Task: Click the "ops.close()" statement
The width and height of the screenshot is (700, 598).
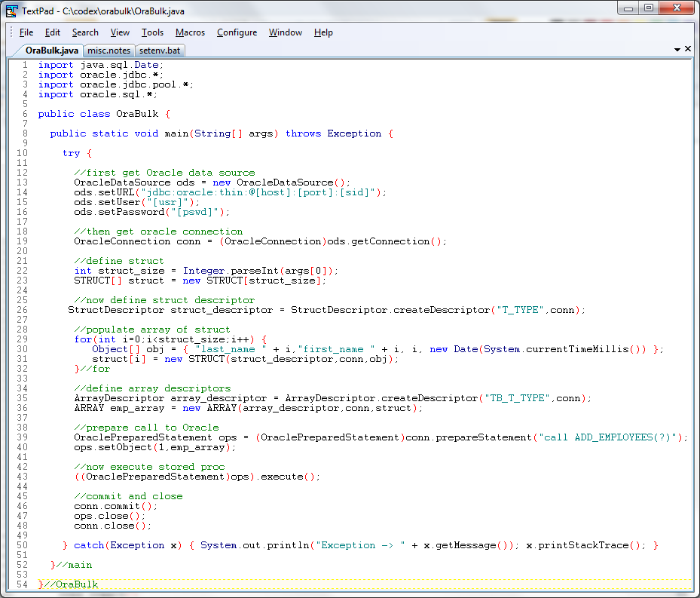Action: tap(109, 517)
